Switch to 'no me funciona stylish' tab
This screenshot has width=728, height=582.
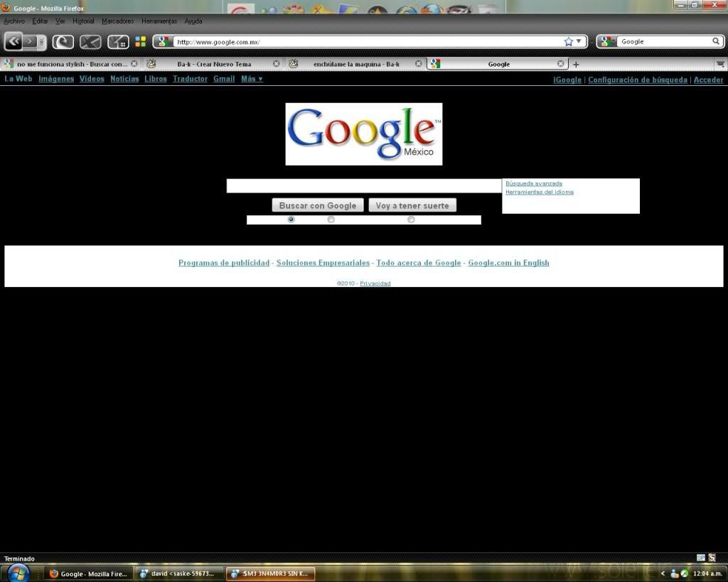(x=70, y=64)
